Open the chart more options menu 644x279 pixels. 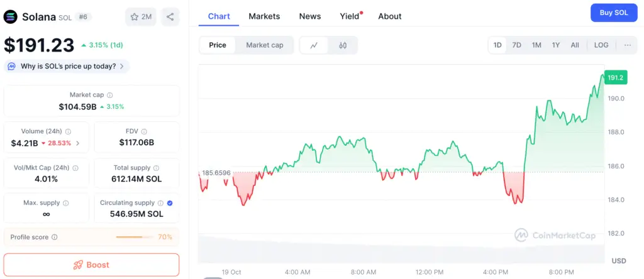coord(627,45)
